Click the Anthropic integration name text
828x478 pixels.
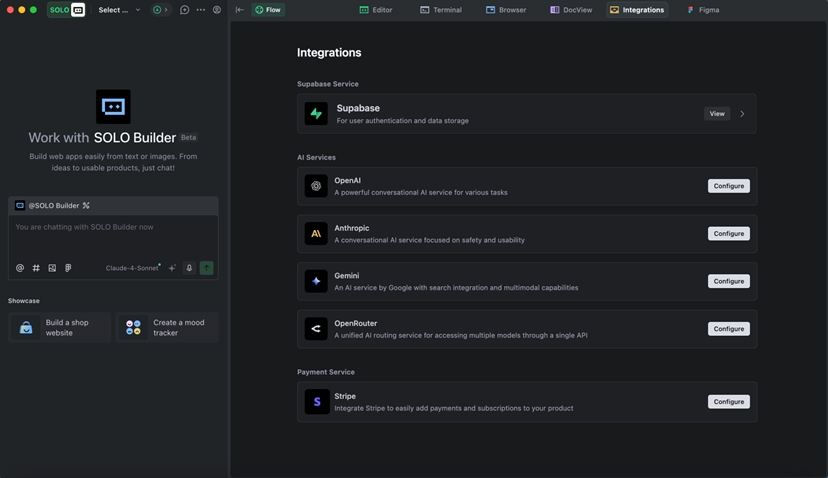(x=352, y=228)
